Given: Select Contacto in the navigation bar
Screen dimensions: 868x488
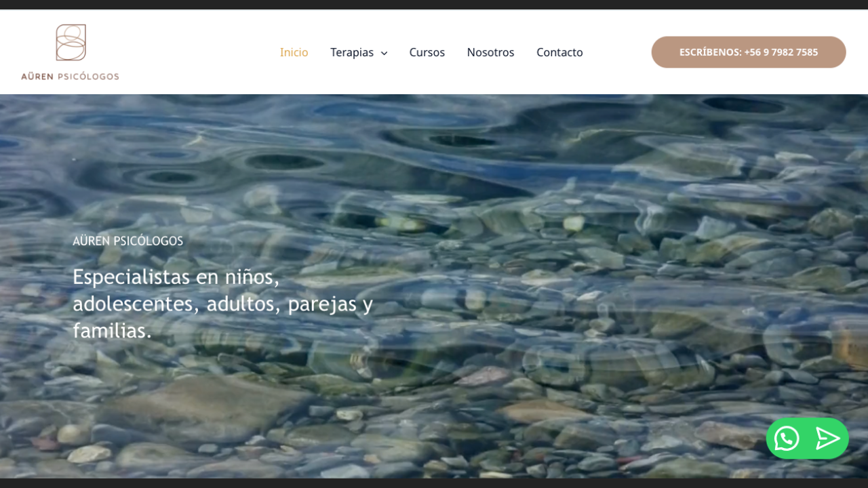Looking at the screenshot, I should (x=559, y=52).
